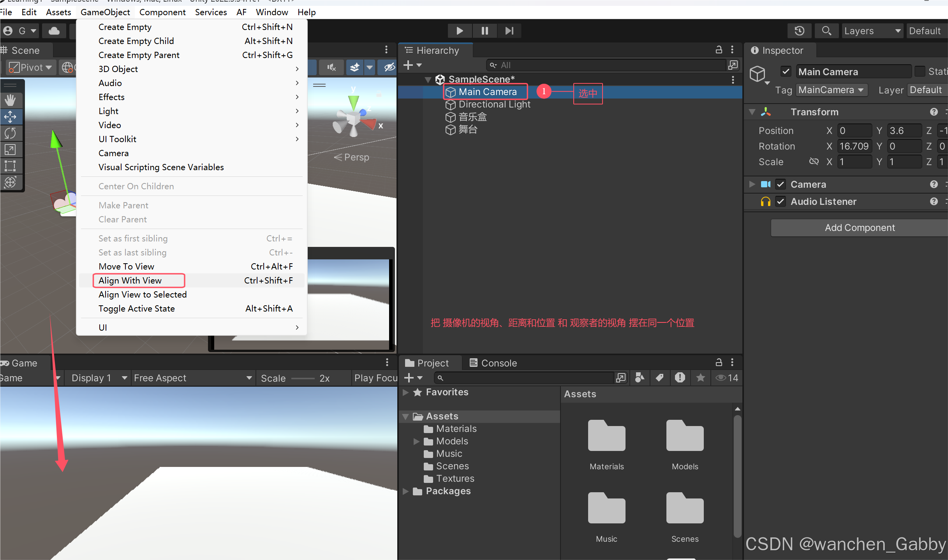Click the Step forward button

pyautogui.click(x=509, y=31)
